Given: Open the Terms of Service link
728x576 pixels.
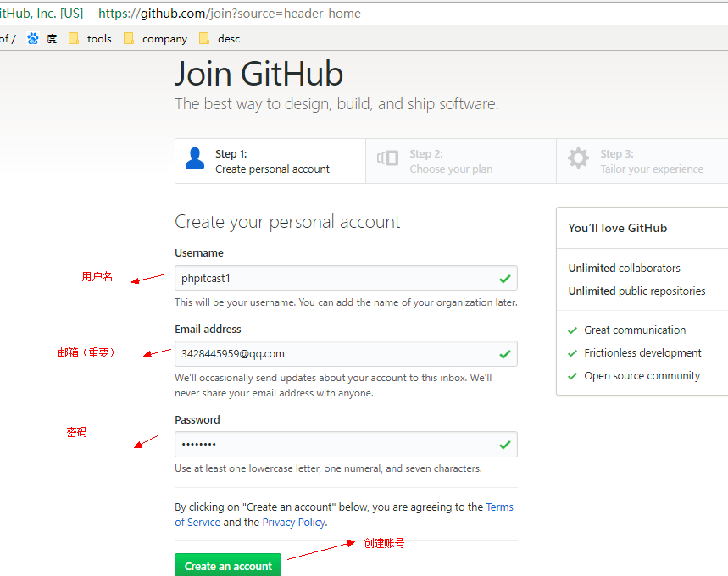Looking at the screenshot, I should (x=498, y=507).
